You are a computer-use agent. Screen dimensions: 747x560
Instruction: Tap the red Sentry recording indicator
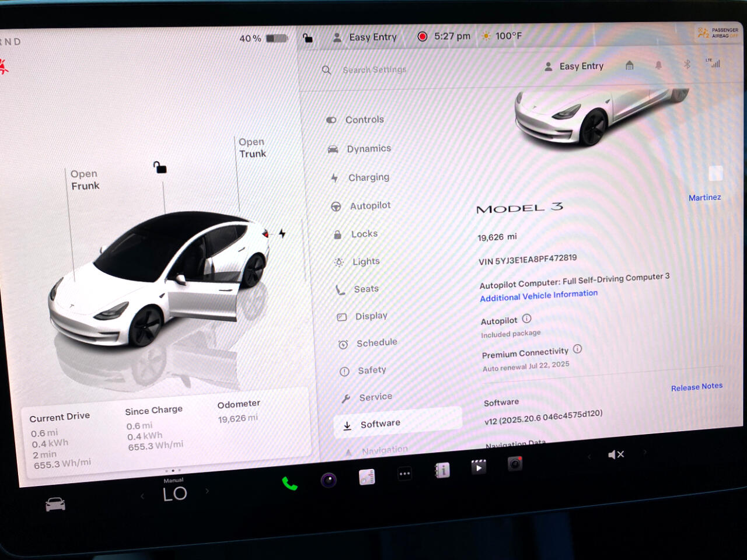[x=423, y=36]
